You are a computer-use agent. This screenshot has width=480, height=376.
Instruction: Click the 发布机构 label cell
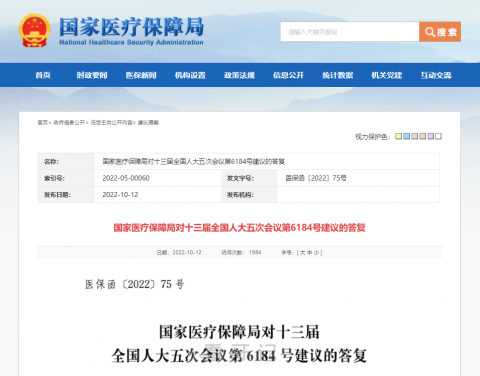[x=249, y=195]
